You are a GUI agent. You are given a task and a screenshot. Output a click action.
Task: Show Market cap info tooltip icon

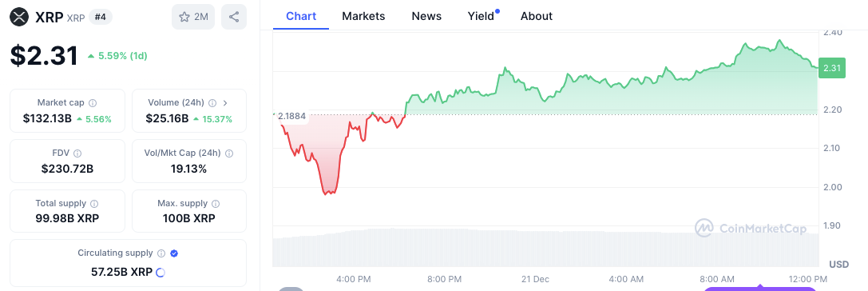93,103
